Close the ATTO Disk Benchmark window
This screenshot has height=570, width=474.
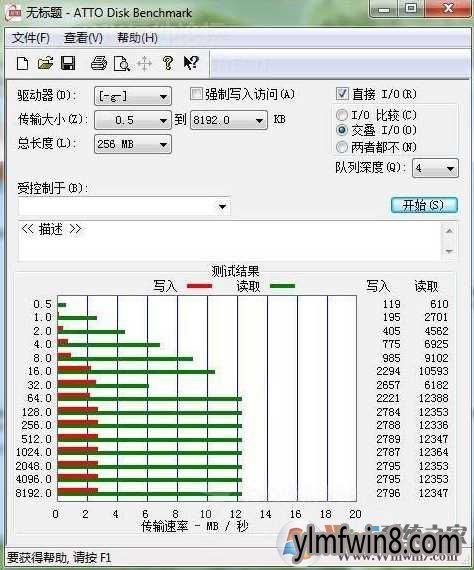(x=448, y=9)
